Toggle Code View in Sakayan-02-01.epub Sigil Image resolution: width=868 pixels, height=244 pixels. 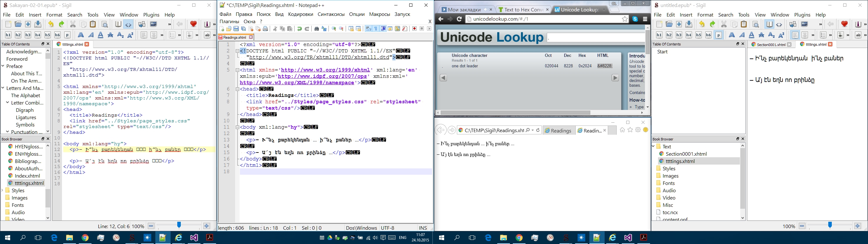click(128, 24)
